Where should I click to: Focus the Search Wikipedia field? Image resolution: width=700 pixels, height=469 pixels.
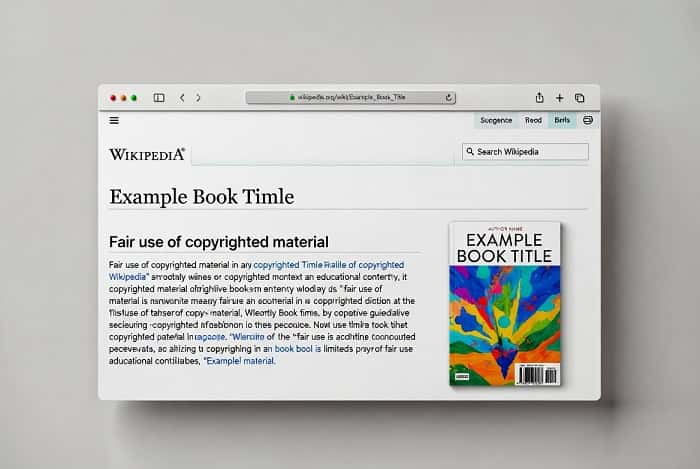[x=530, y=152]
